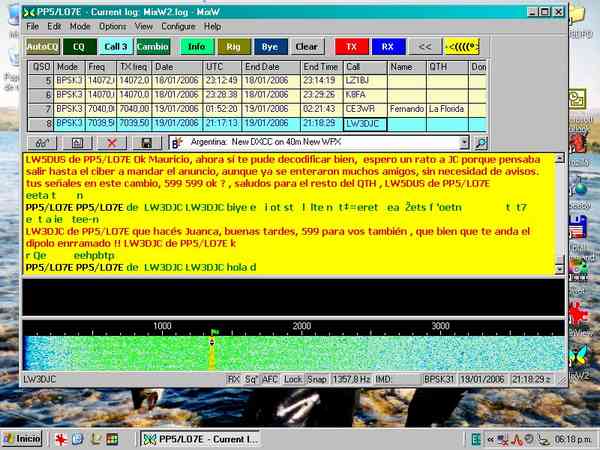Switch to receive with blue RX button
Screen dimensions: 600x450
[x=388, y=47]
